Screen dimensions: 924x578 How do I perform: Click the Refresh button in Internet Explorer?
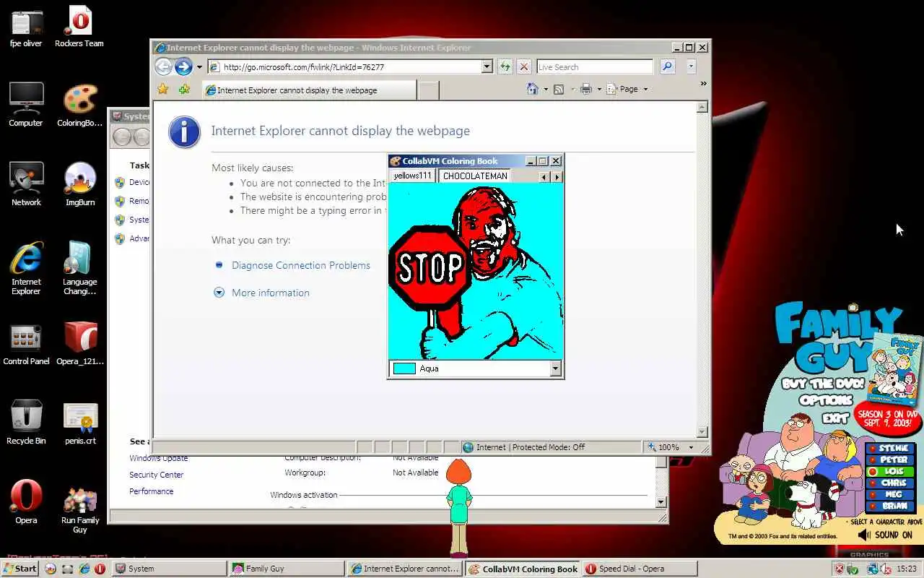coord(505,67)
